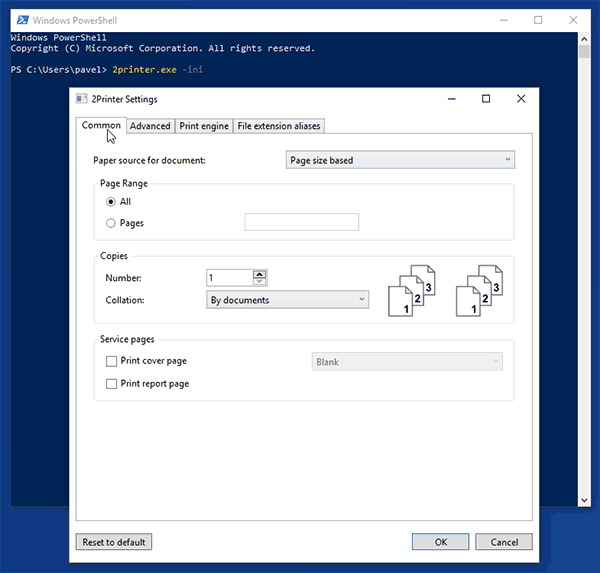Switch to the Advanced tab

pos(150,126)
